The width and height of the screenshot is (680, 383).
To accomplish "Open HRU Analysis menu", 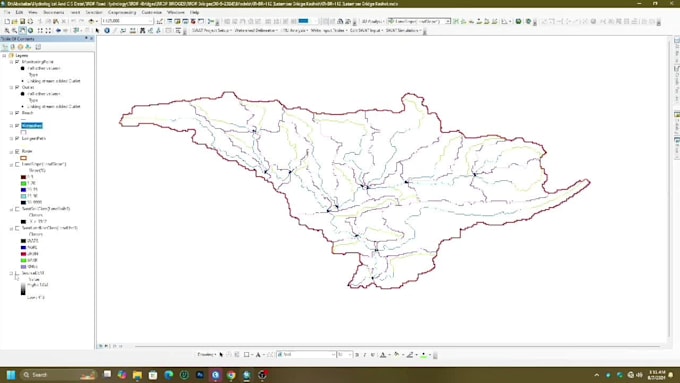I will (x=294, y=31).
